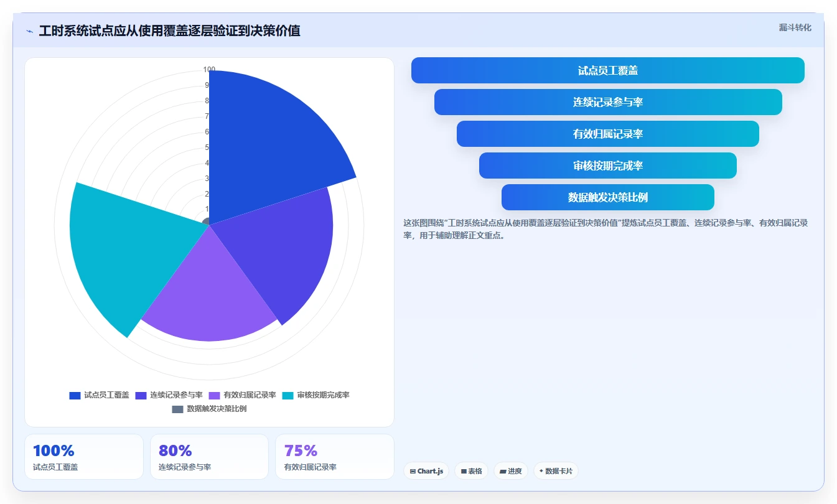
Task: Select the 数据触发决策比例 funnel bar
Action: [607, 197]
